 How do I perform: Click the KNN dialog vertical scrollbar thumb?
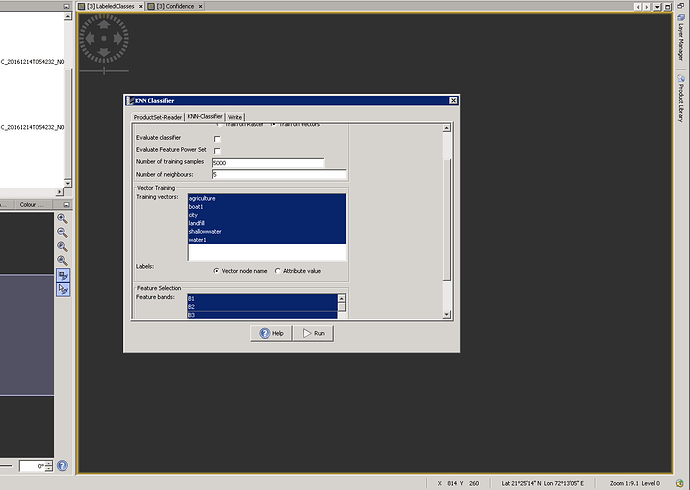(x=447, y=220)
